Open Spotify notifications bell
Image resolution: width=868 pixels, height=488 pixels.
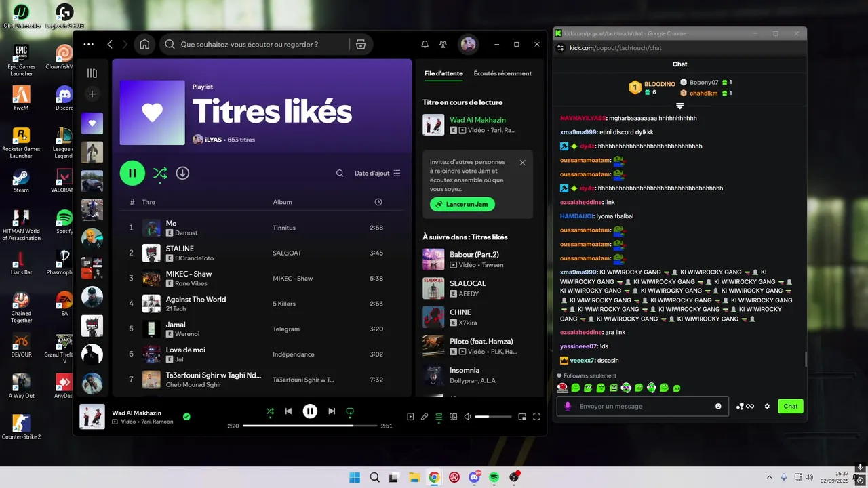[x=425, y=44]
